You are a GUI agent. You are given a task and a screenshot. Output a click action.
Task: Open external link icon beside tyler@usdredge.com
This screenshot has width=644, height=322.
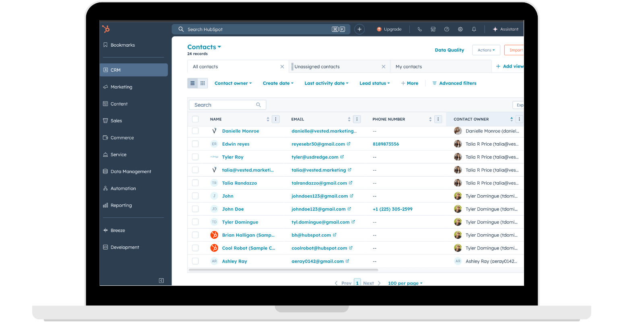(x=342, y=157)
